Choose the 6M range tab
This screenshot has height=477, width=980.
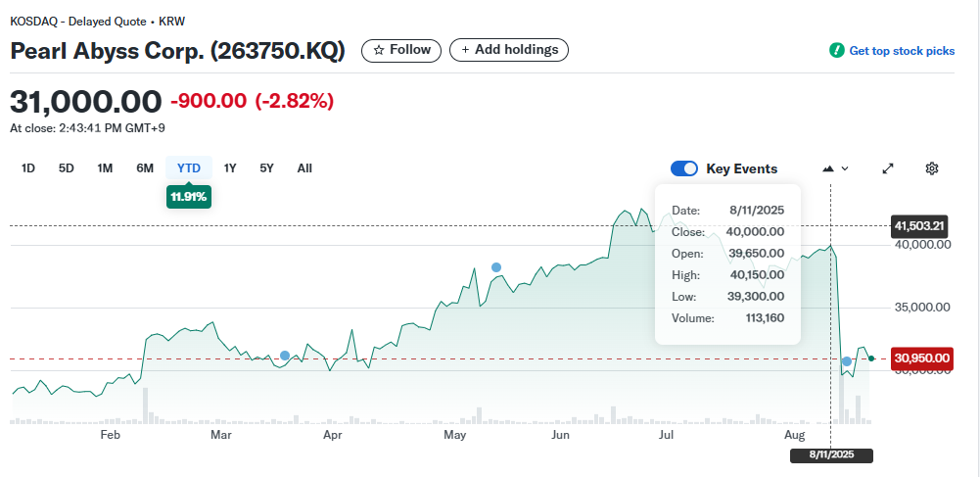145,168
